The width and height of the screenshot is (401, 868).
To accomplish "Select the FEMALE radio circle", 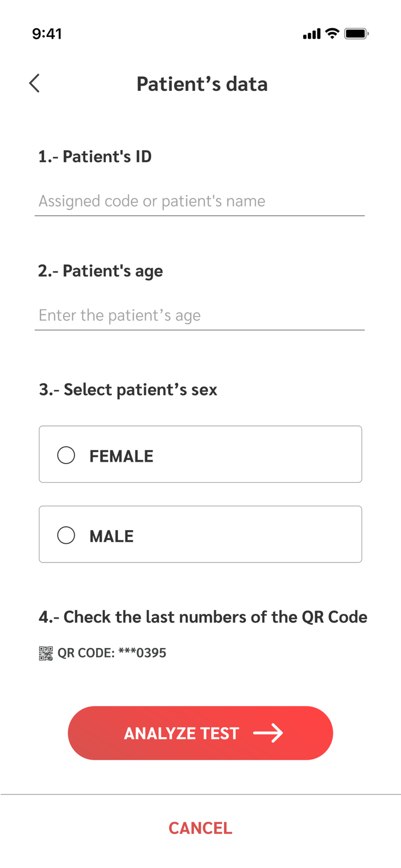I will pos(66,455).
